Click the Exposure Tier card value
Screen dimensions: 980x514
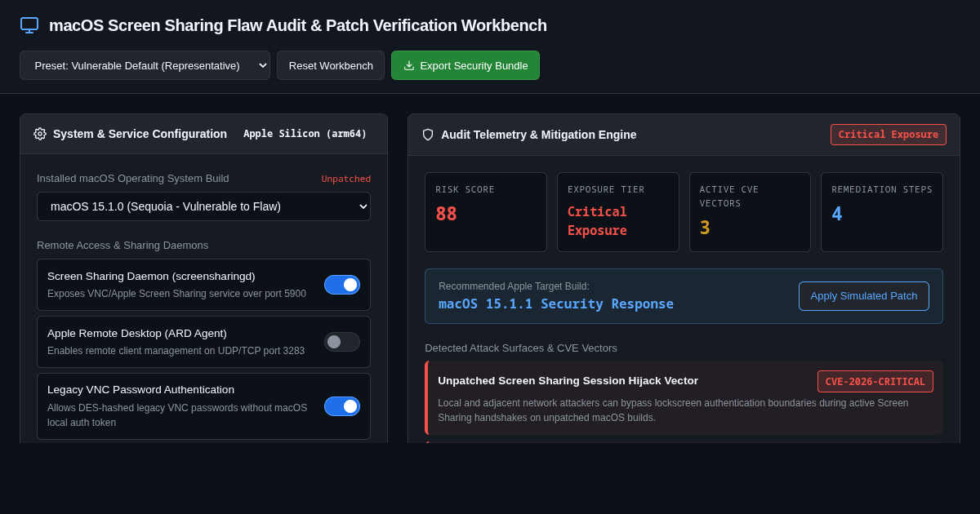598,221
